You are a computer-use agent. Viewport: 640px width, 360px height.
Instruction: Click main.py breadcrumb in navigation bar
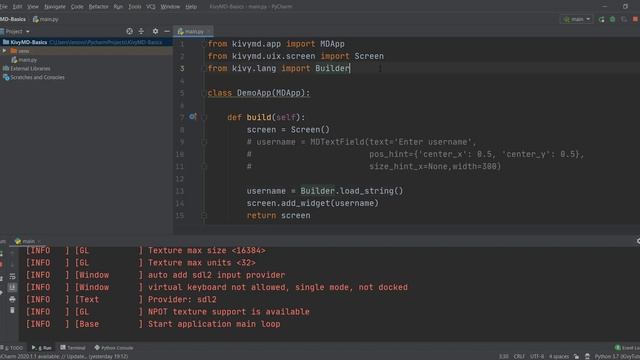point(45,19)
